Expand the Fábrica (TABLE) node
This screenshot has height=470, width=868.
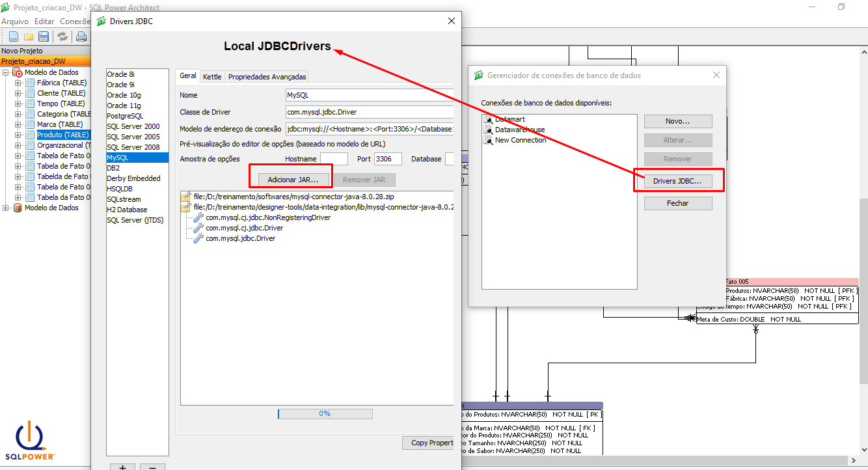(x=18, y=83)
